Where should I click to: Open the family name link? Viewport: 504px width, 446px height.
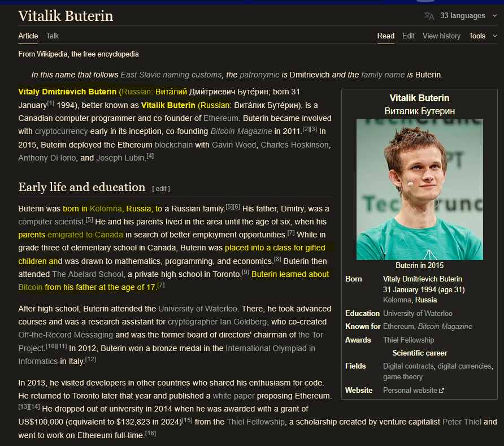coord(383,75)
